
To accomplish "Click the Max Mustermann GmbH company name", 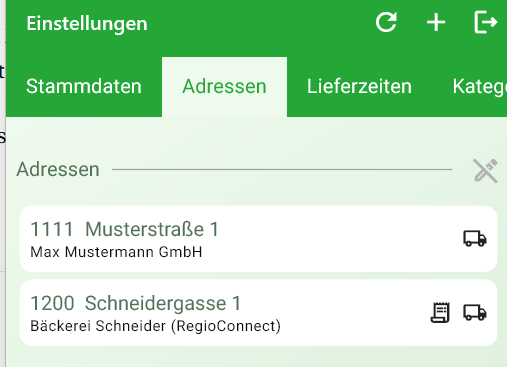I will pos(116,252).
